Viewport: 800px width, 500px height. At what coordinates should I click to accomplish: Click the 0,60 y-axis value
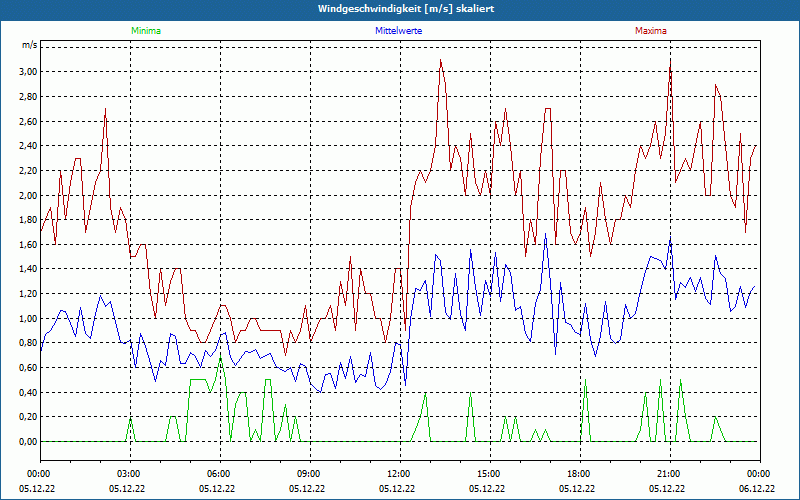(29, 368)
